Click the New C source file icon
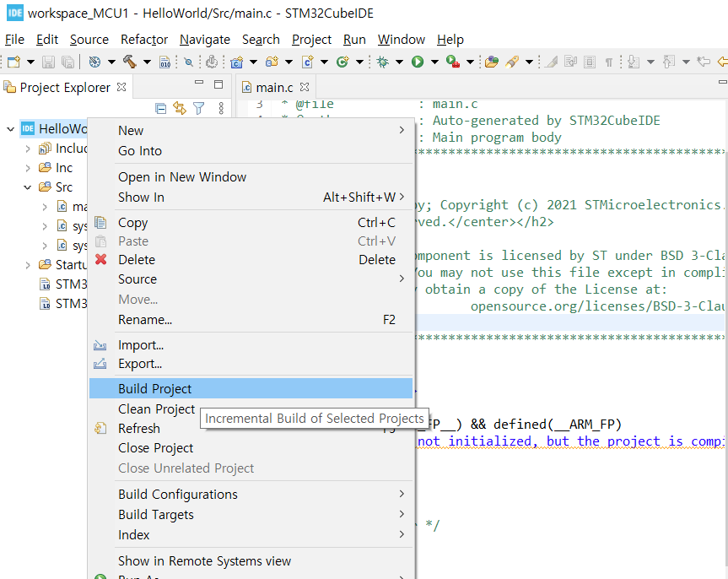The width and height of the screenshot is (728, 579). [307, 62]
